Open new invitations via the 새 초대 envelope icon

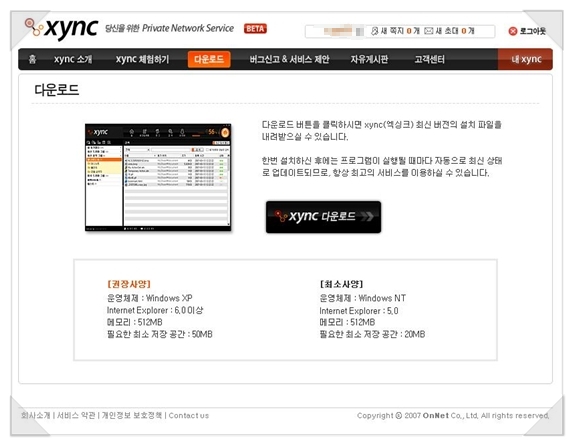(x=428, y=31)
